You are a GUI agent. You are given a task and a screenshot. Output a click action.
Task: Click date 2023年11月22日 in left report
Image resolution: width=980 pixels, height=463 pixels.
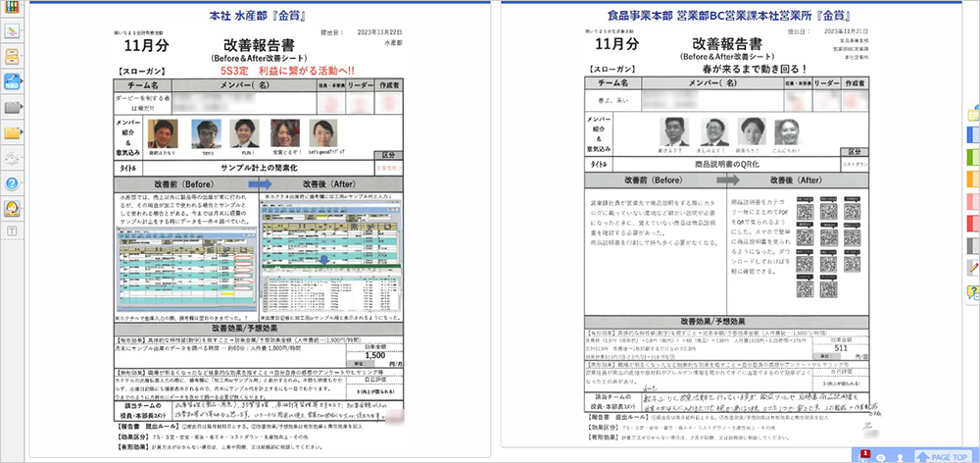(x=379, y=32)
